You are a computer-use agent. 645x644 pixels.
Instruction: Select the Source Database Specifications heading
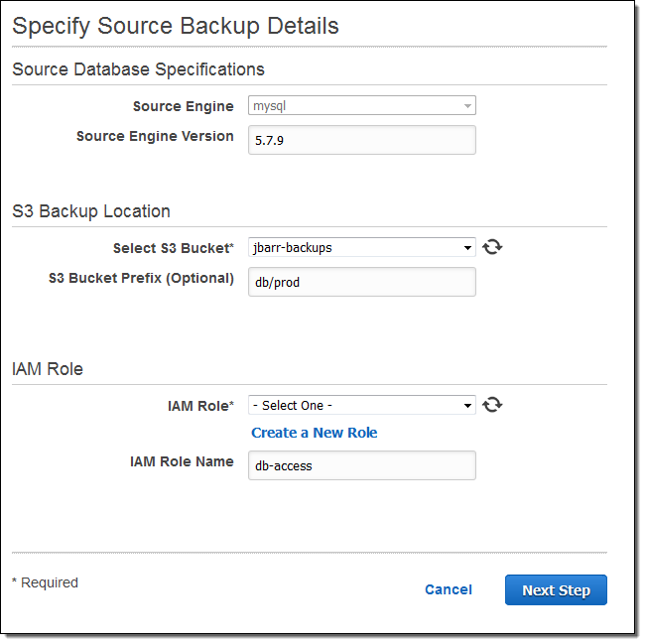coord(138,69)
